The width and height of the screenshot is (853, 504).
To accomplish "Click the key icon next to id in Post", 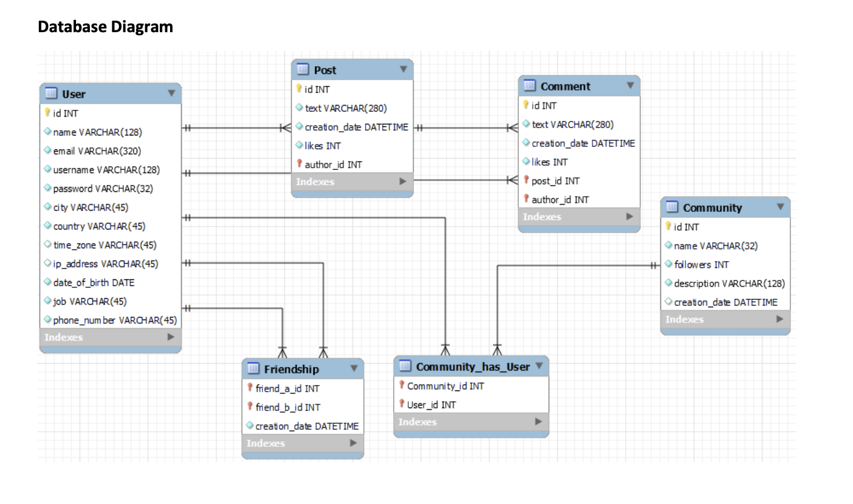I will tap(300, 89).
